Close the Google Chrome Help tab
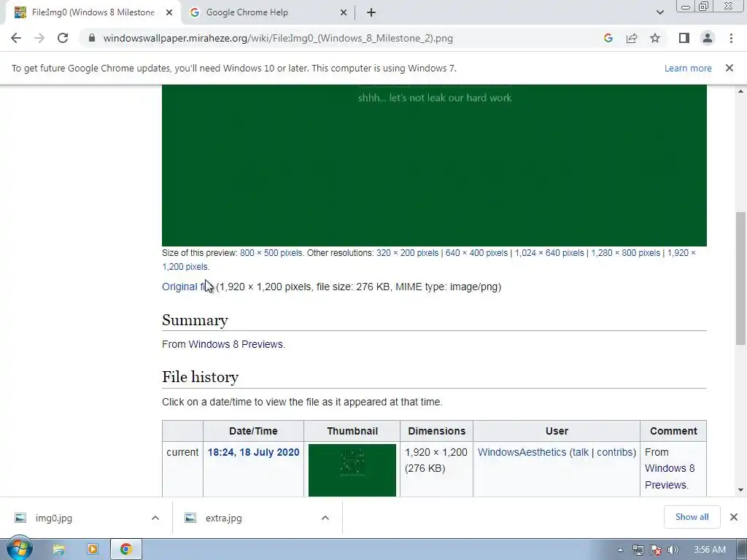This screenshot has width=747, height=560. [344, 12]
